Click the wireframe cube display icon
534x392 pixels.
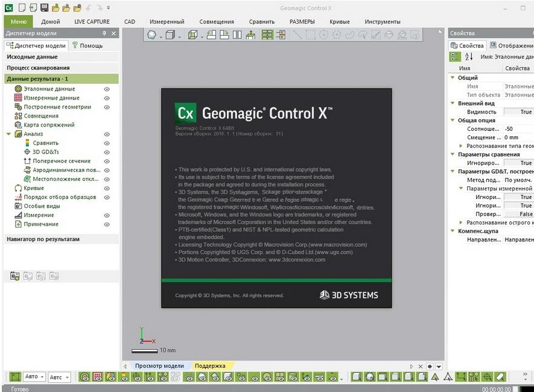[x=192, y=35]
